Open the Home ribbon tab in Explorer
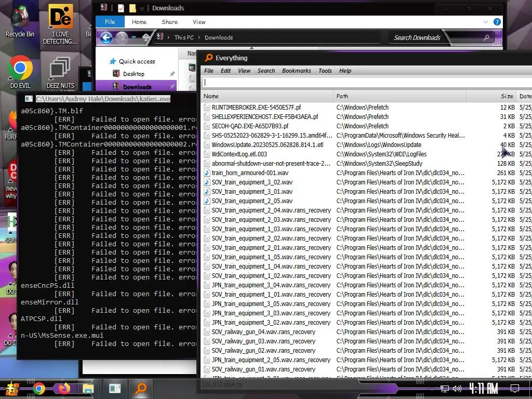 pyautogui.click(x=139, y=22)
